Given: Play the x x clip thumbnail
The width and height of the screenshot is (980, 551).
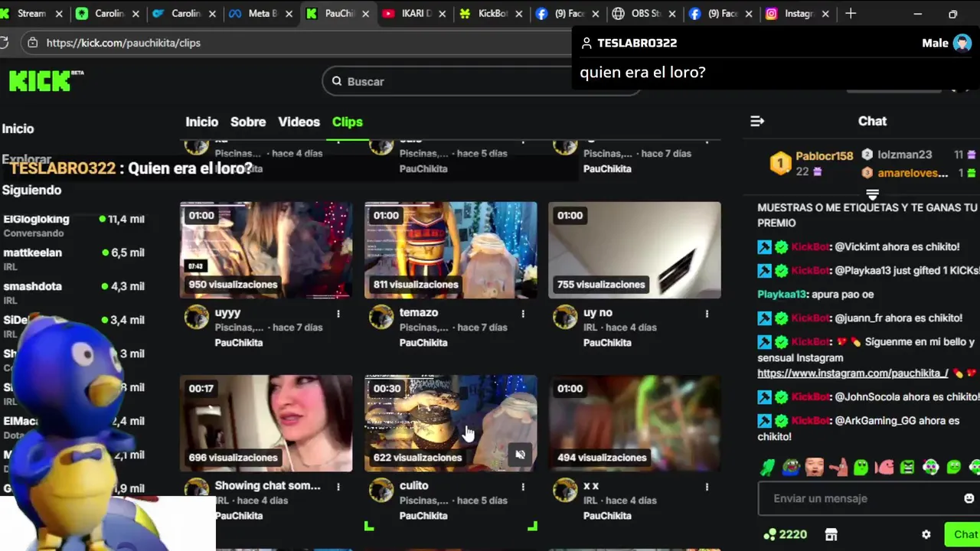Looking at the screenshot, I should (x=635, y=423).
